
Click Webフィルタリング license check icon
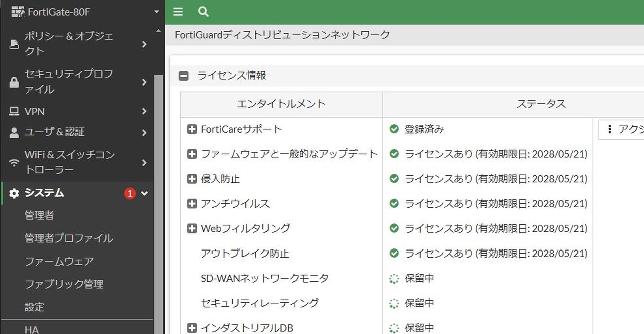(394, 228)
